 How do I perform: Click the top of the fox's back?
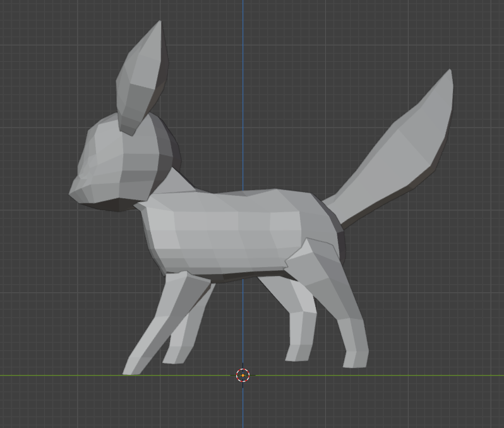[x=253, y=193]
